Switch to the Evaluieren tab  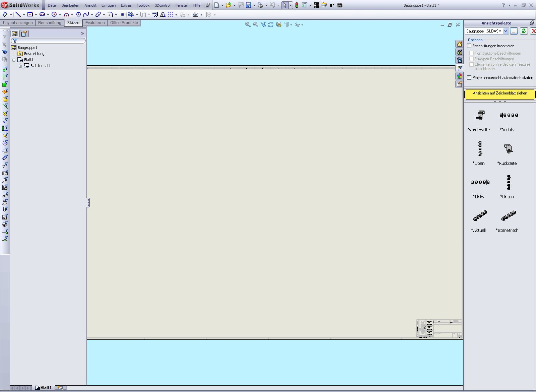[x=95, y=23]
